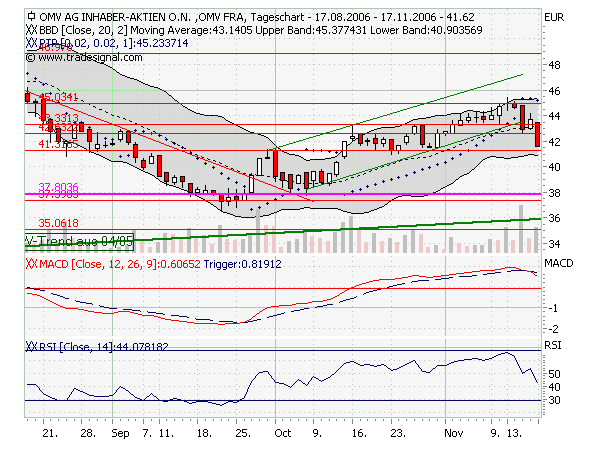Select the 13. date marker on time axis
Image resolution: width=600 pixels, height=450 pixels.
coord(514,433)
